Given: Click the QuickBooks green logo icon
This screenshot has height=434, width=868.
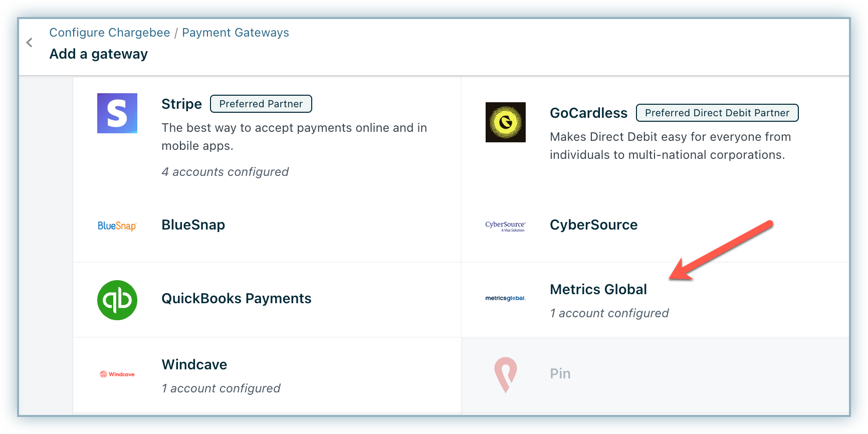Looking at the screenshot, I should [117, 300].
